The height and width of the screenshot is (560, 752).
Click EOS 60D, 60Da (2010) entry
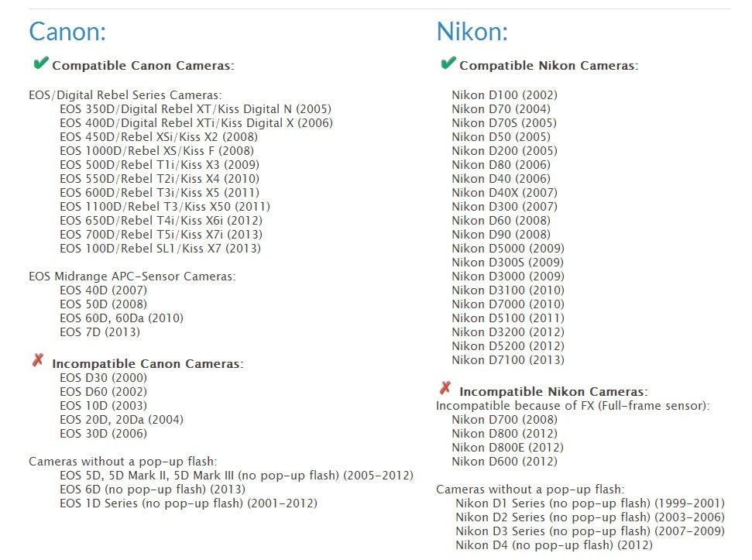(x=122, y=318)
